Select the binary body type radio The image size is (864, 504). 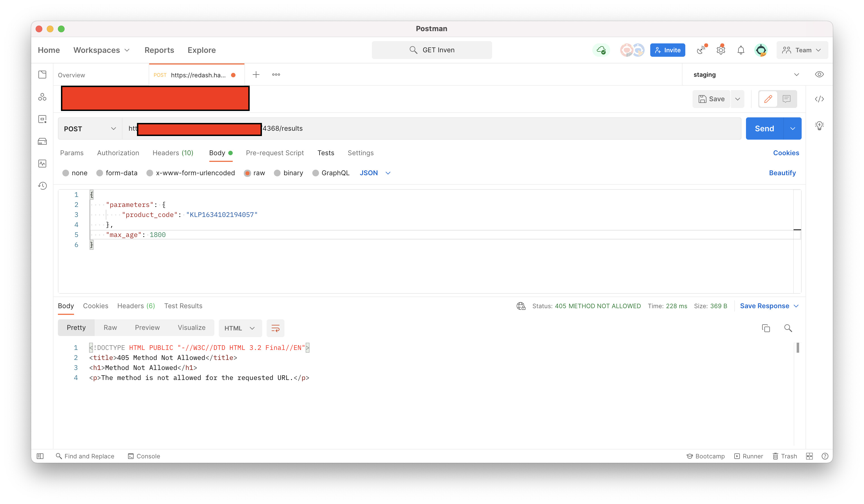pyautogui.click(x=277, y=173)
